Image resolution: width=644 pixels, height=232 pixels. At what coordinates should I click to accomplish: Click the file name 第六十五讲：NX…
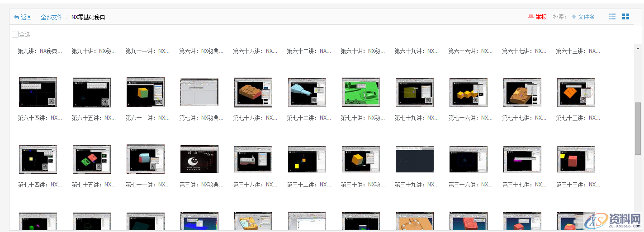point(94,118)
